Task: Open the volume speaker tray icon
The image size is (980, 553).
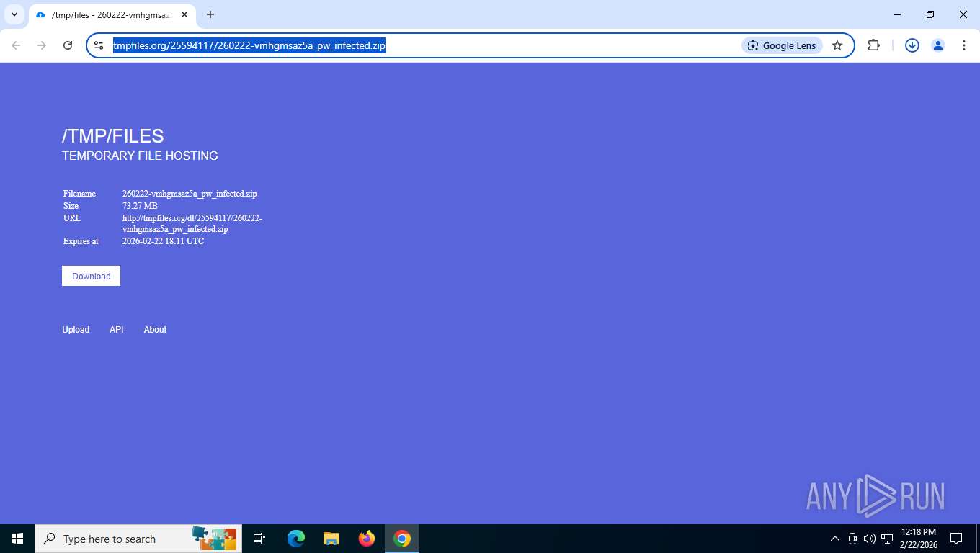Action: [870, 539]
